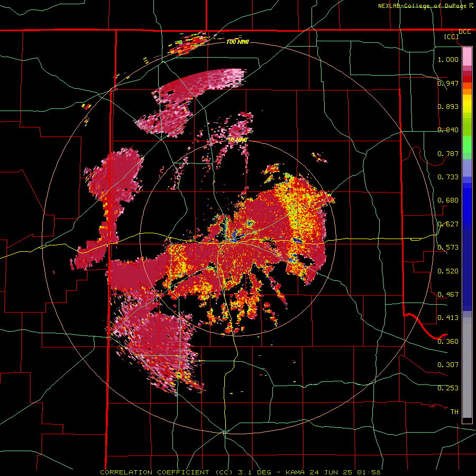Click the 0.307 scale value
Image resolution: width=476 pixels, height=476 pixels.
coord(448,365)
